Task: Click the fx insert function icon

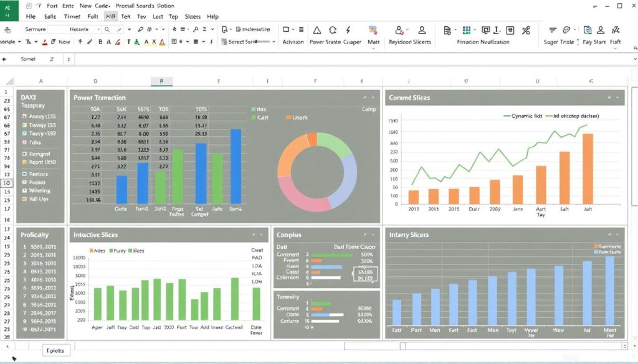Action: (x=68, y=58)
